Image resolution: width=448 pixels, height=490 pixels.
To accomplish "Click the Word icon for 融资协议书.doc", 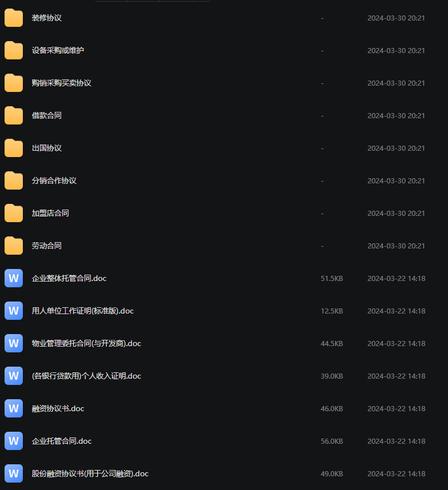I will (x=14, y=408).
